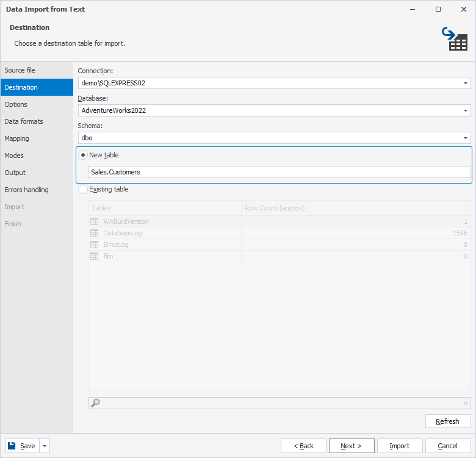Click the AWBuildVersion table icon
The image size is (476, 458).
point(94,221)
